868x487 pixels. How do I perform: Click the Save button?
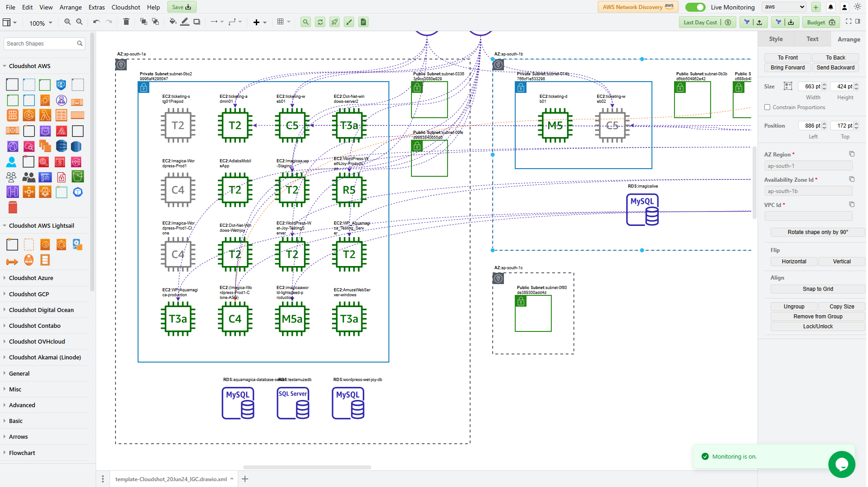click(x=182, y=7)
